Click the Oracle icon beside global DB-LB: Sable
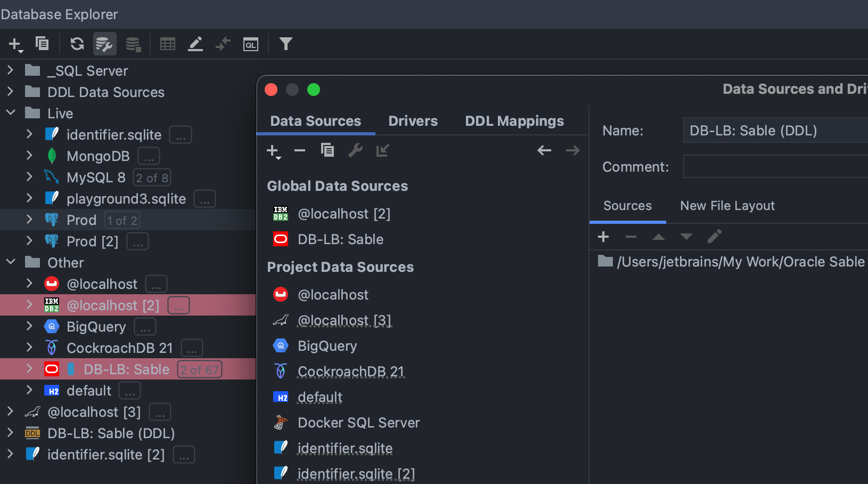The image size is (868, 484). click(x=281, y=239)
